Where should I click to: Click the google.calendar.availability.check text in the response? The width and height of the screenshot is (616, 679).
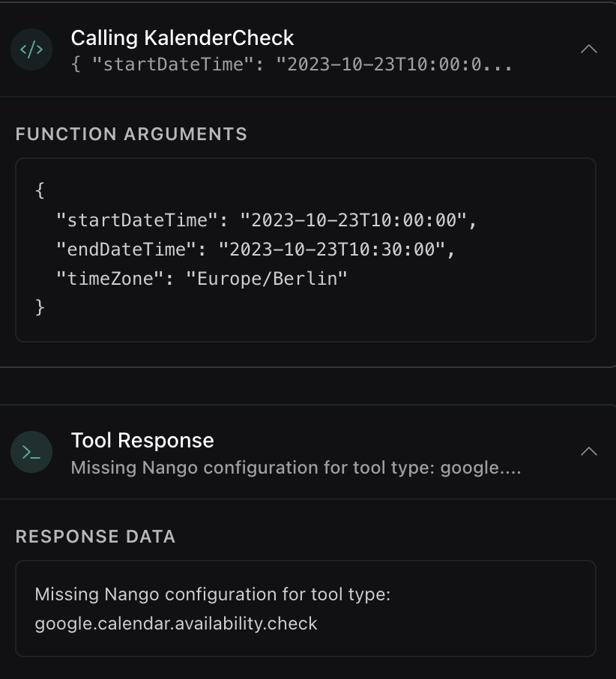[x=176, y=624]
